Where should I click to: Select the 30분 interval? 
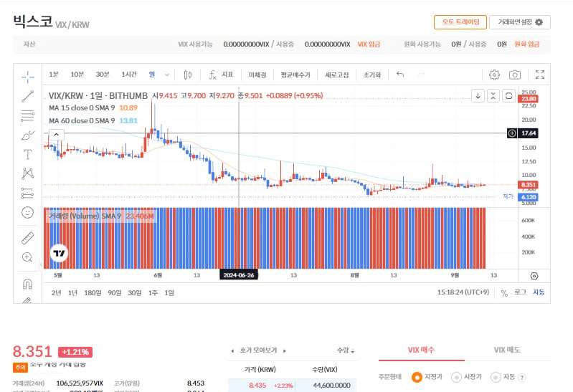(103, 75)
